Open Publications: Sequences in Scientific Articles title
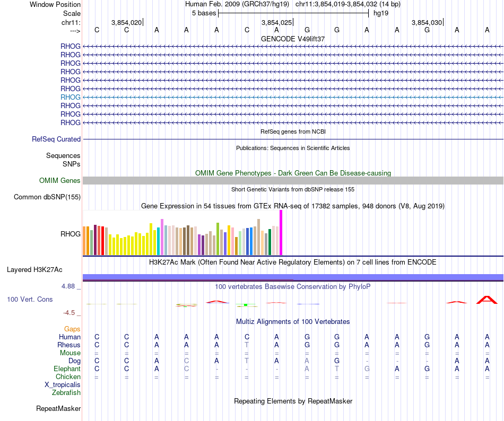Viewport: 504px width, 421px height. click(293, 148)
